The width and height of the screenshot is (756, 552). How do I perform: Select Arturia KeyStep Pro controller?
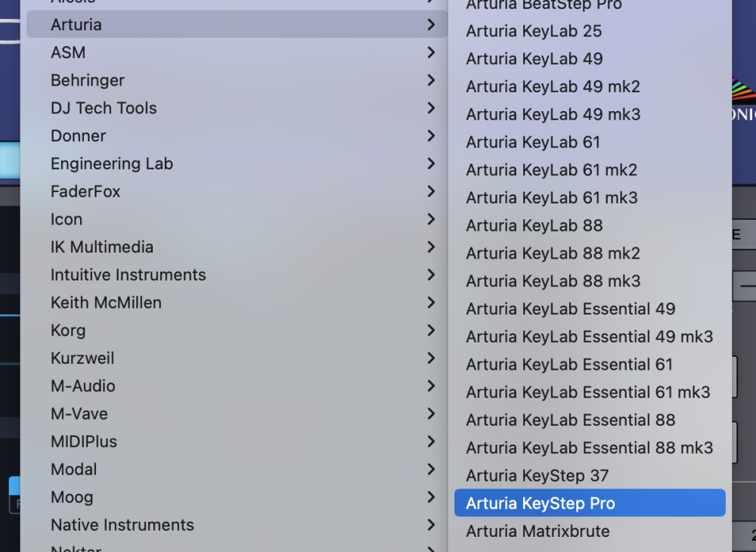[541, 504]
